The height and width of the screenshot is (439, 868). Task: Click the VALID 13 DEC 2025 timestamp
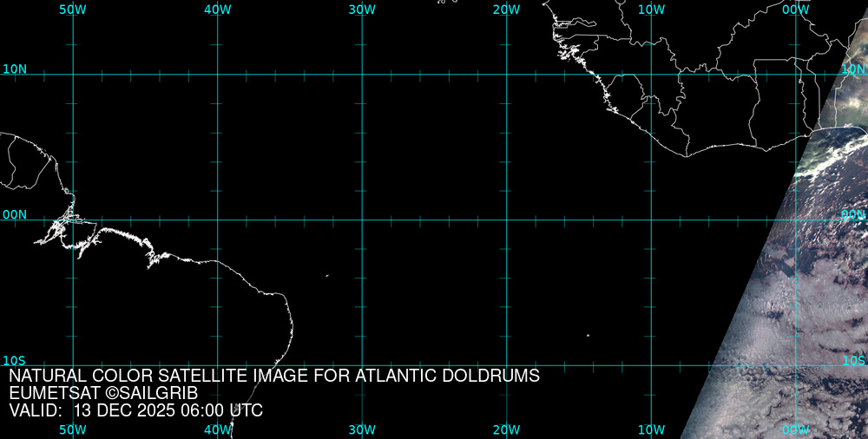coord(135,410)
